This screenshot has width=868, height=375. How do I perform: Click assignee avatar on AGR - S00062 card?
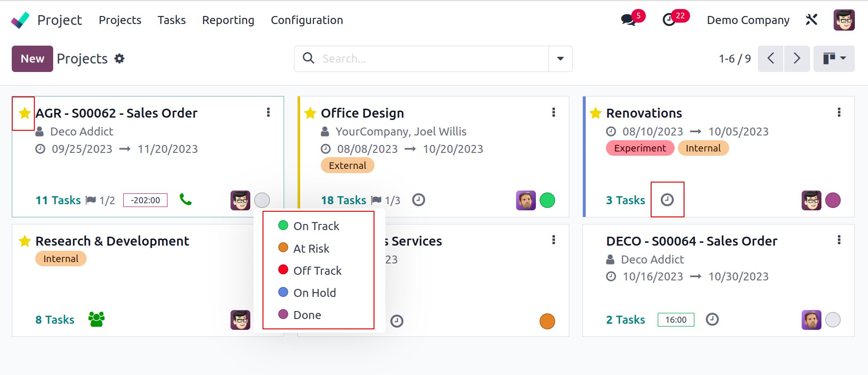click(x=240, y=200)
